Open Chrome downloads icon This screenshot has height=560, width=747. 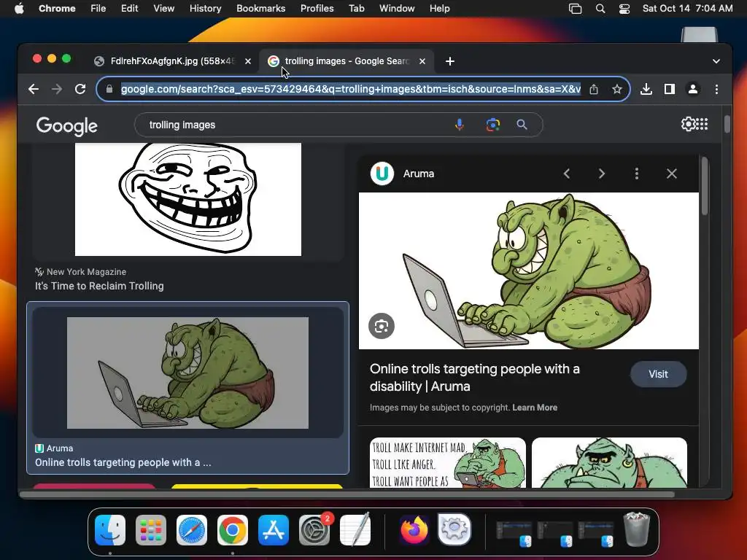[646, 89]
